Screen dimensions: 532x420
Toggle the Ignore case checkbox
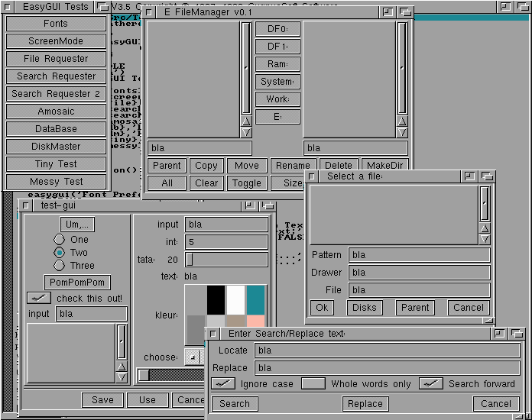(x=223, y=383)
